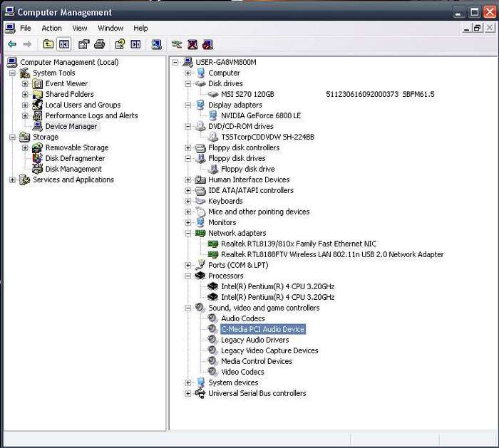The height and width of the screenshot is (448, 499).
Task: Expand the Event Viewer node
Action: coord(25,84)
